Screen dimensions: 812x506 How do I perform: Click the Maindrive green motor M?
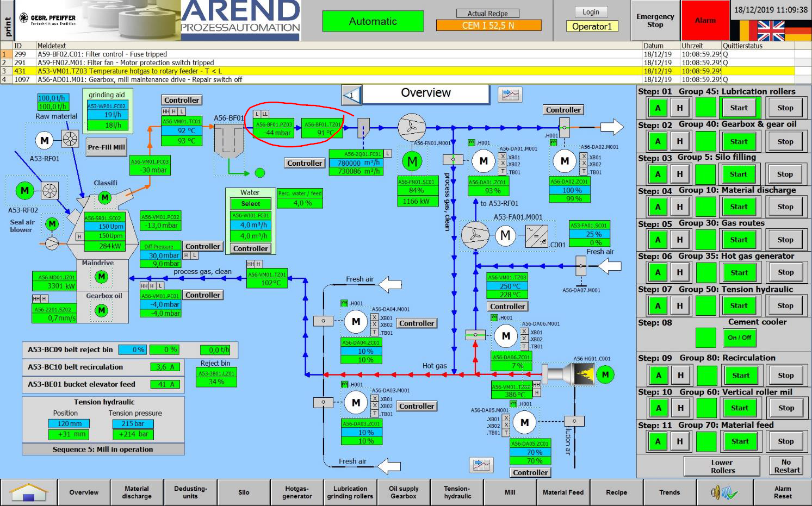[x=101, y=277]
